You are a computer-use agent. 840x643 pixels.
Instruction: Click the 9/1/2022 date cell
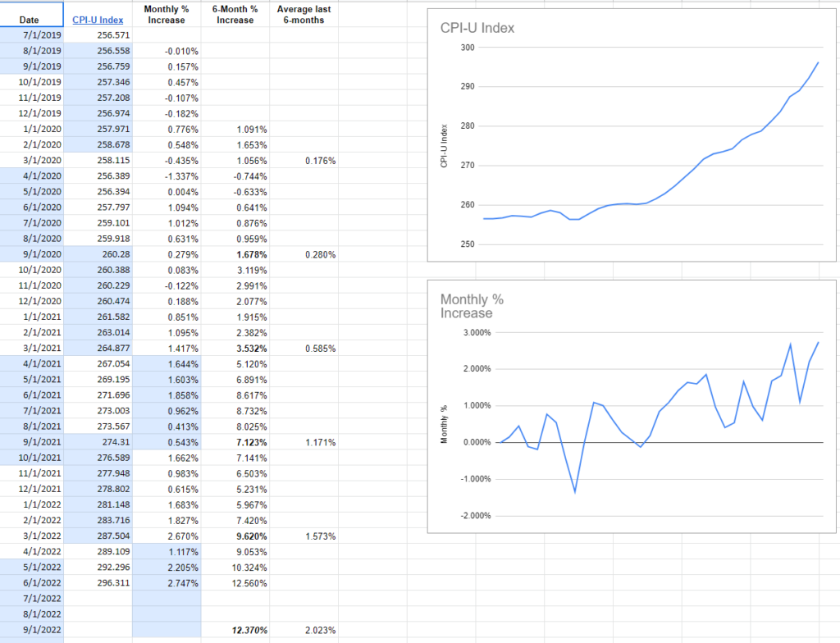tap(32, 631)
